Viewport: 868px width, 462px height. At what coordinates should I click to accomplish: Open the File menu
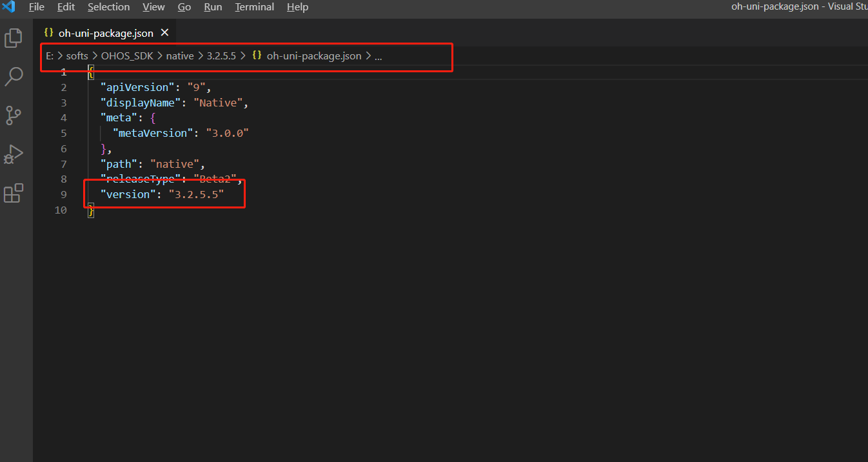(37, 7)
